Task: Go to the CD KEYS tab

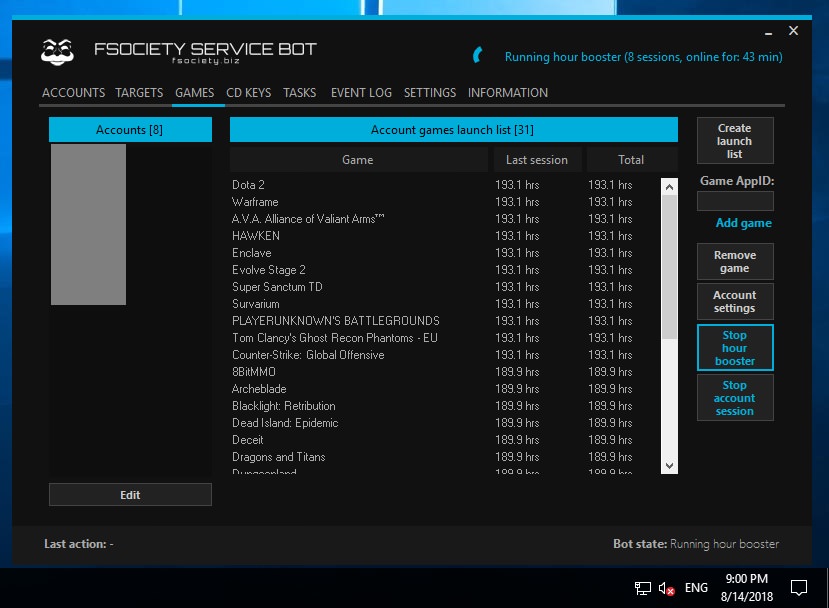Action: pos(248,93)
